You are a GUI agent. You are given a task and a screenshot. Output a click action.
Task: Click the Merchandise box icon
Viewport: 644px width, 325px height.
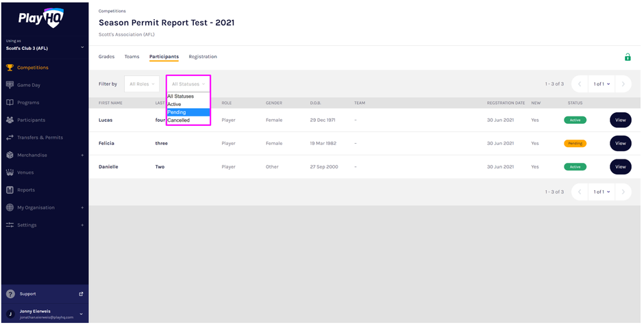(10, 155)
